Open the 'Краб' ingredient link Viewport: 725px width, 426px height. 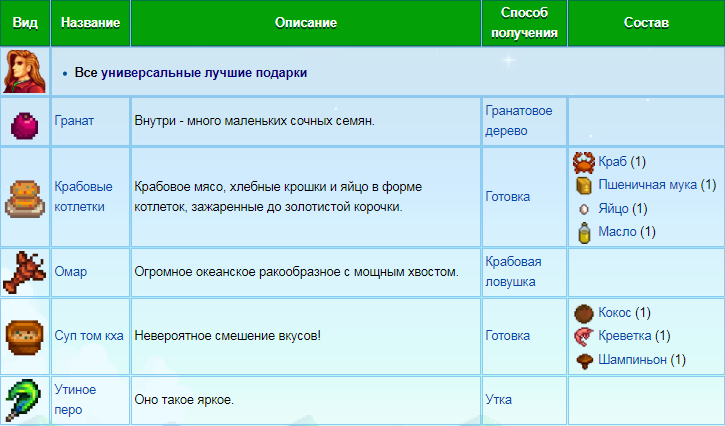click(613, 161)
